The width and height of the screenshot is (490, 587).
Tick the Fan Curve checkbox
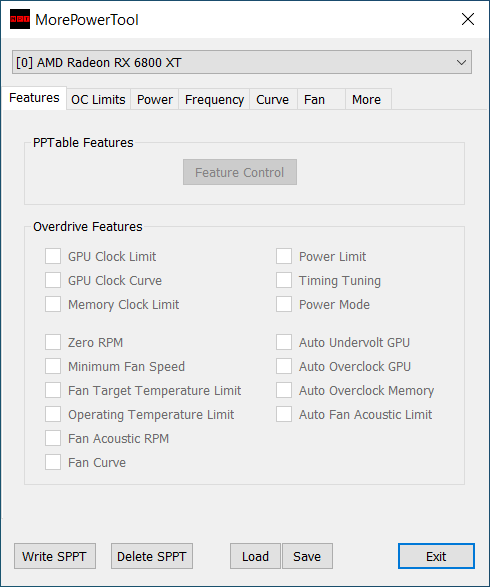tap(53, 462)
